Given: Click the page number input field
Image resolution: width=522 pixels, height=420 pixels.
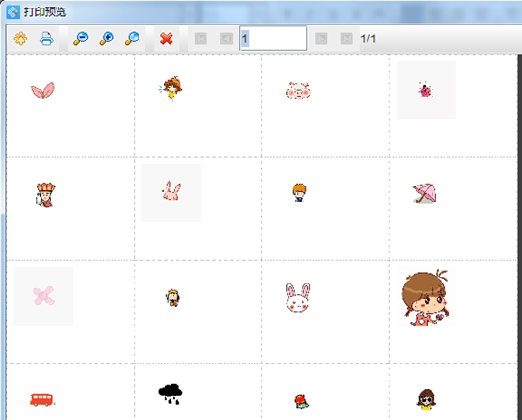Looking at the screenshot, I should [x=273, y=39].
